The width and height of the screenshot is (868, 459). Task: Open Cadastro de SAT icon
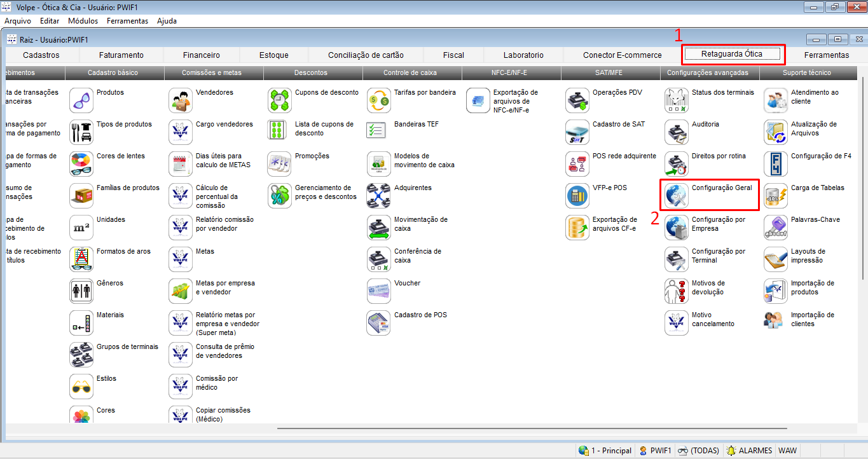click(x=577, y=132)
